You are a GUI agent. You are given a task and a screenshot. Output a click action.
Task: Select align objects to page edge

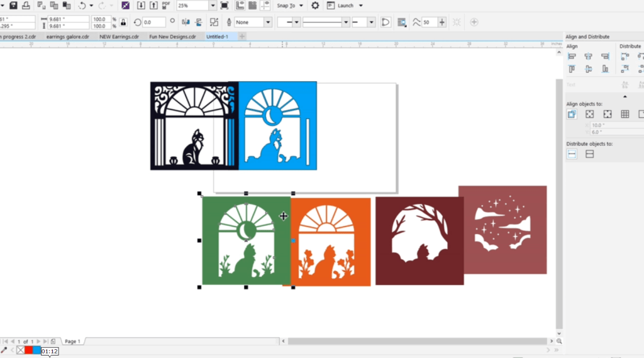(589, 114)
